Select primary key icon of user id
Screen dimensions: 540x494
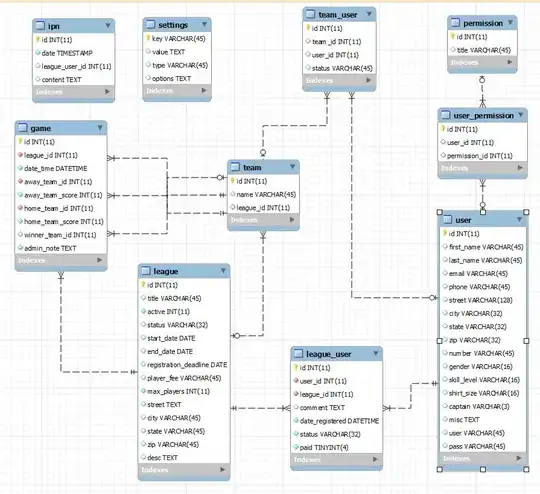445,233
